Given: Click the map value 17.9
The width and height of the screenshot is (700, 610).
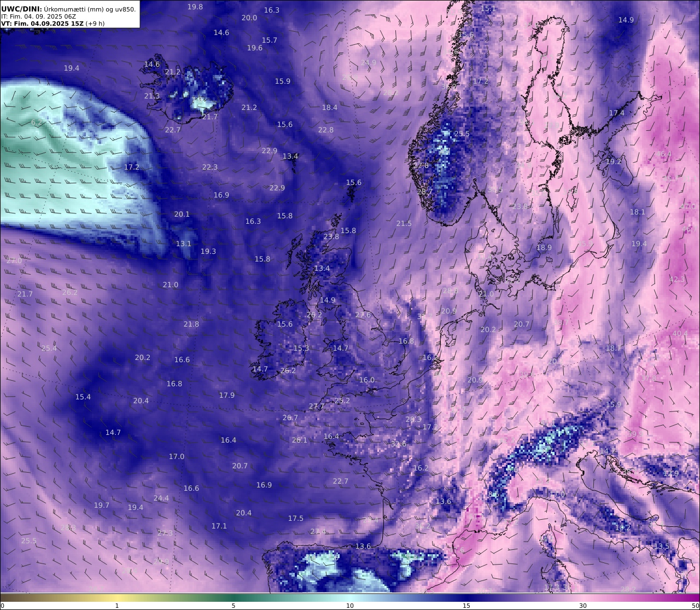Looking at the screenshot, I should (227, 395).
